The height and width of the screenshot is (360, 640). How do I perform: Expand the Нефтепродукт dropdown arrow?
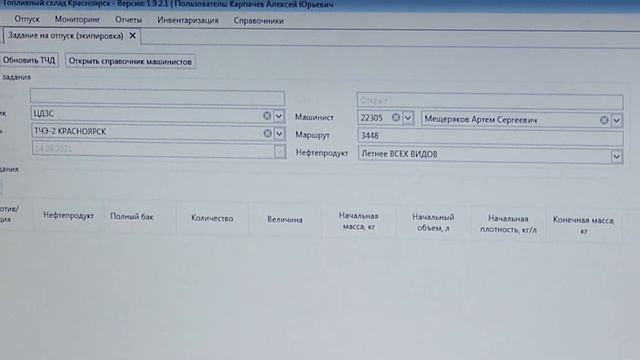(616, 157)
